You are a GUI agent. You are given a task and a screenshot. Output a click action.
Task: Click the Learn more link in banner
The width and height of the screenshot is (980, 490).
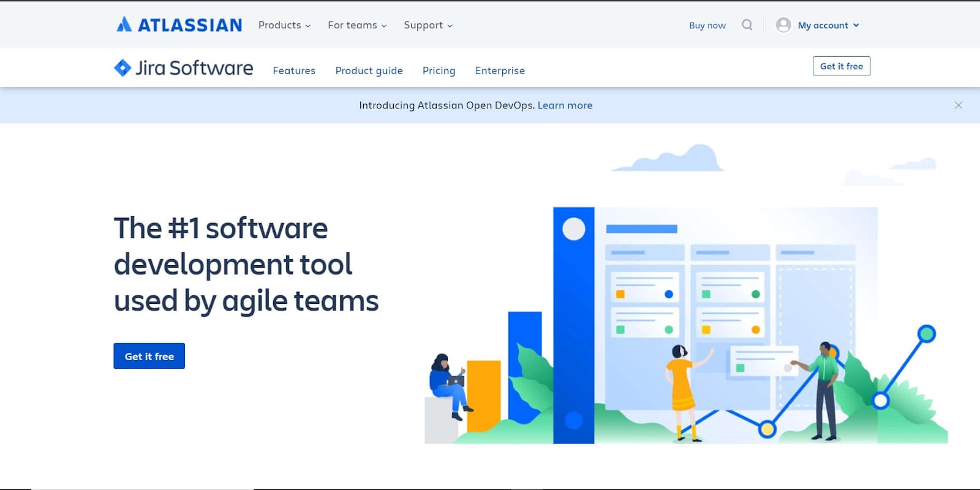pos(565,105)
